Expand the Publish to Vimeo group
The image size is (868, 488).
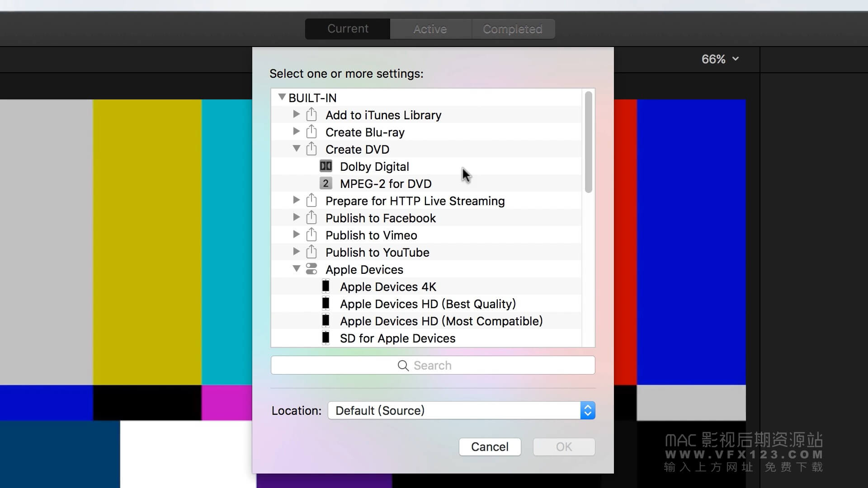(296, 235)
